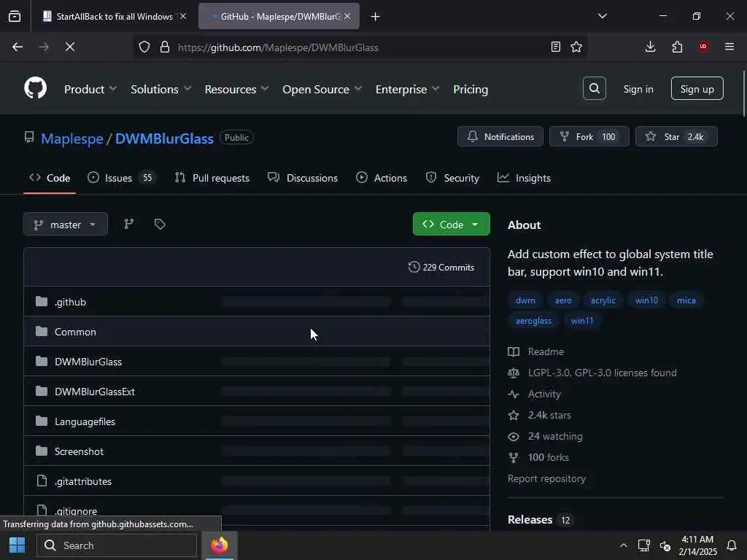Click the aeroglass topic tag
The image size is (747, 560).
click(533, 321)
